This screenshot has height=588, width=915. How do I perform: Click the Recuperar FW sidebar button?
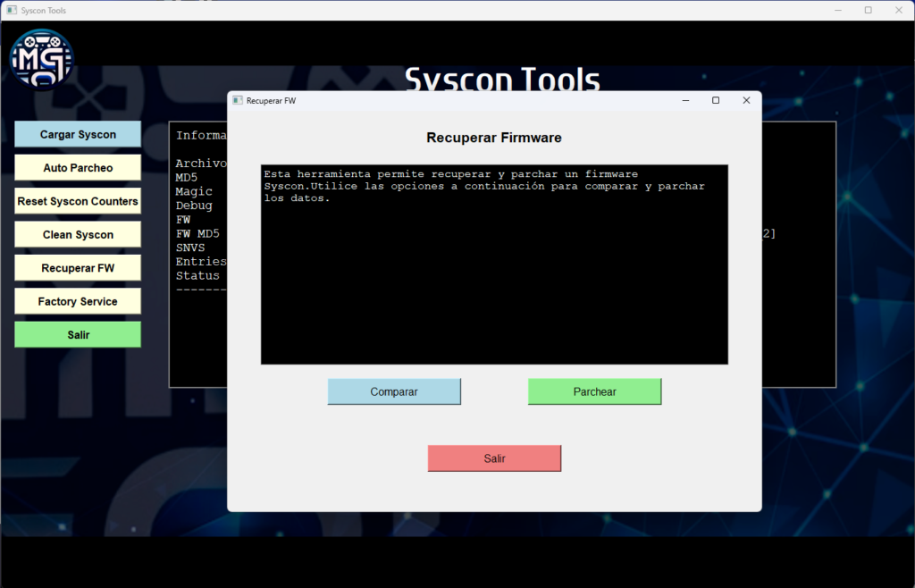pyautogui.click(x=78, y=268)
